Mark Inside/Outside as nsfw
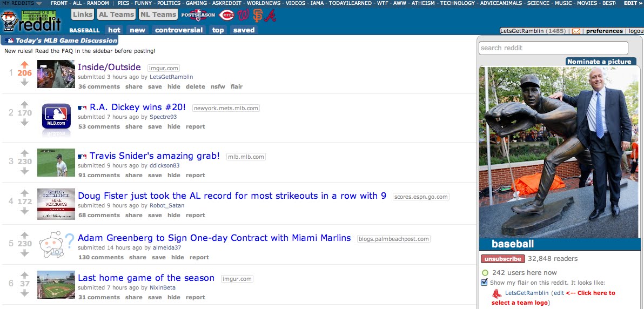 click(218, 86)
